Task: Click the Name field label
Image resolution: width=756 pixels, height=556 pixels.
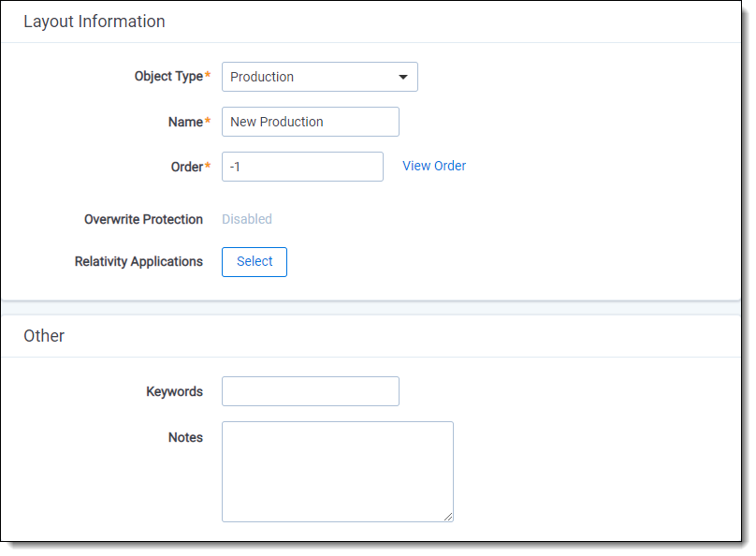Action: 184,122
